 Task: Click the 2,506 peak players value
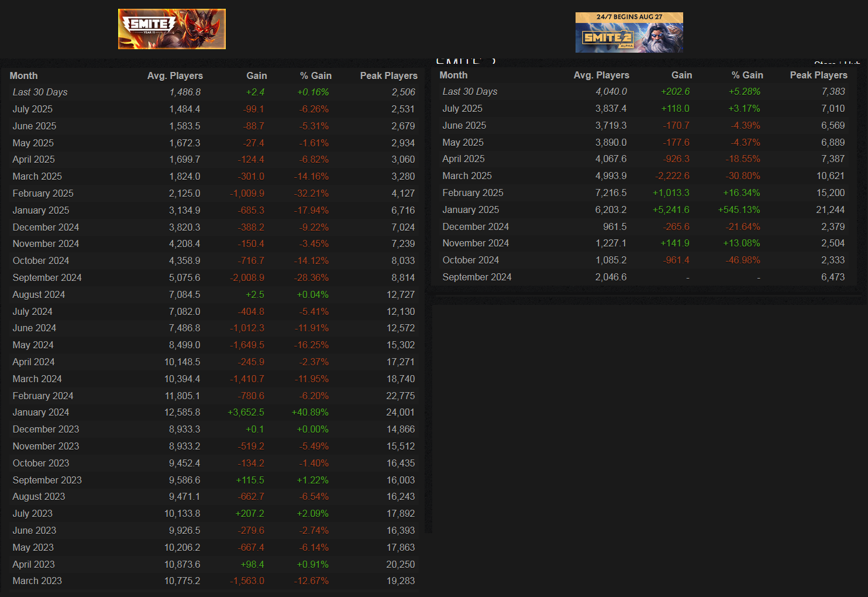[404, 92]
